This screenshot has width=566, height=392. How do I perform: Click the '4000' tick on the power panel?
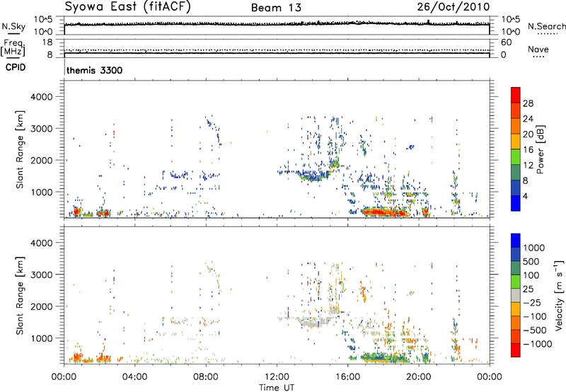click(x=41, y=97)
